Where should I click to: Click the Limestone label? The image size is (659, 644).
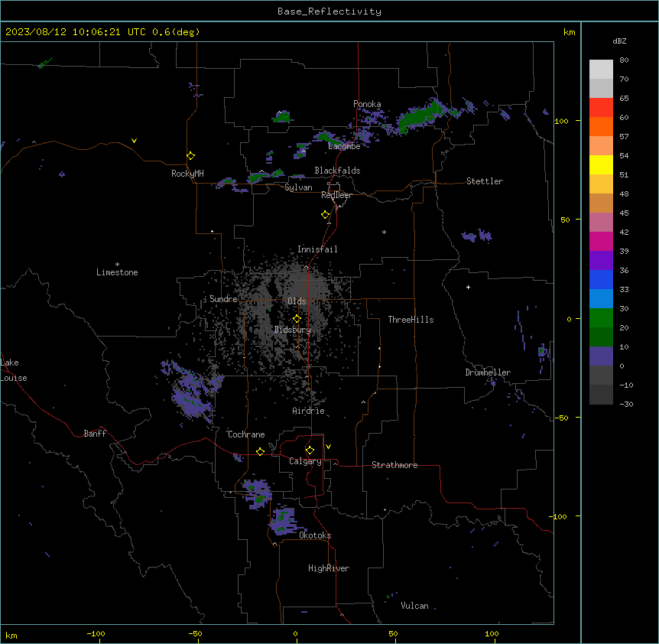coord(117,272)
